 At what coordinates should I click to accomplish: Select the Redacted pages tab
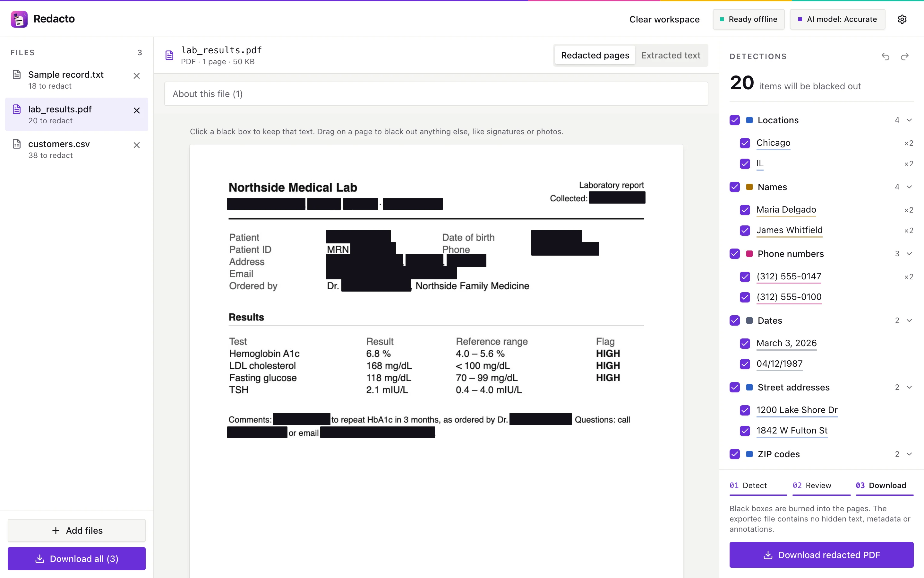(595, 56)
